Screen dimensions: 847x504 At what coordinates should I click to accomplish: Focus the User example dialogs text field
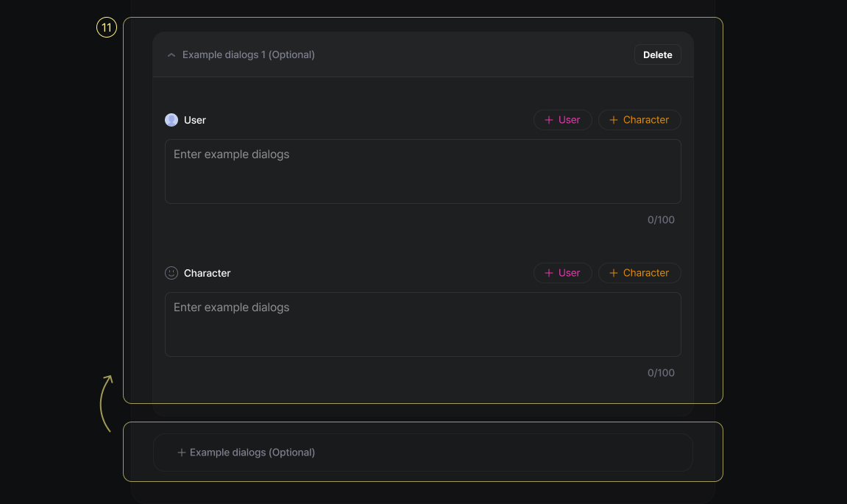(422, 171)
